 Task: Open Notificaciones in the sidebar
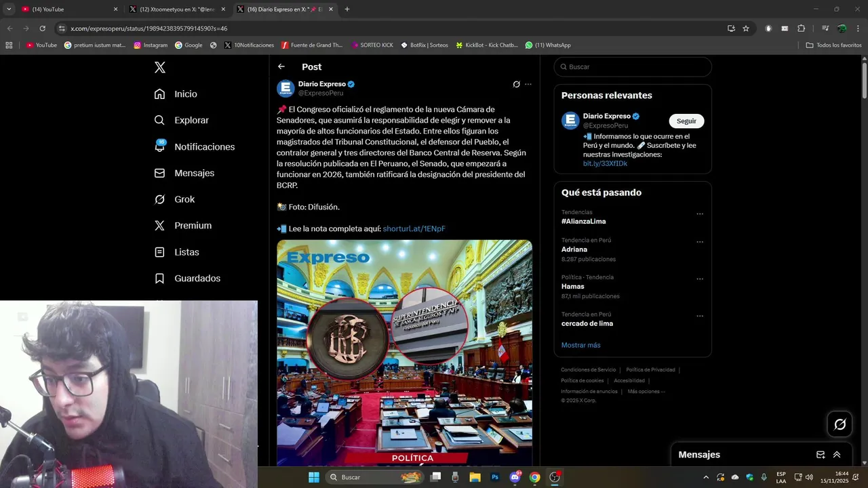click(x=194, y=146)
